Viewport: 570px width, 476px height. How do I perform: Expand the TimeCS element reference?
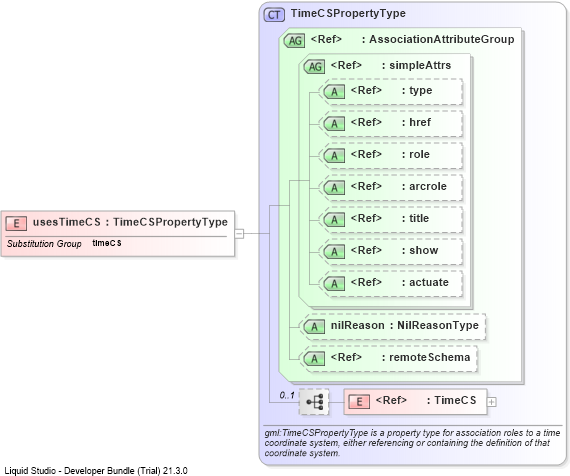491,402
